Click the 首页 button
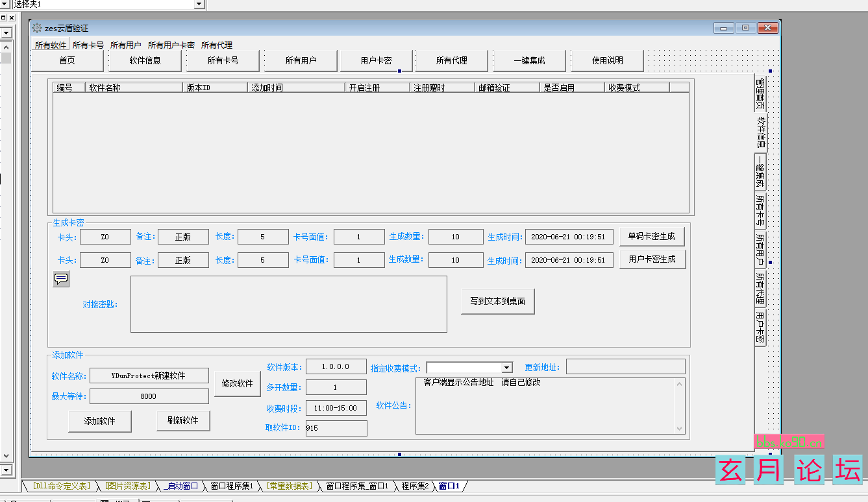Screen dimensions: 868x502 point(68,60)
